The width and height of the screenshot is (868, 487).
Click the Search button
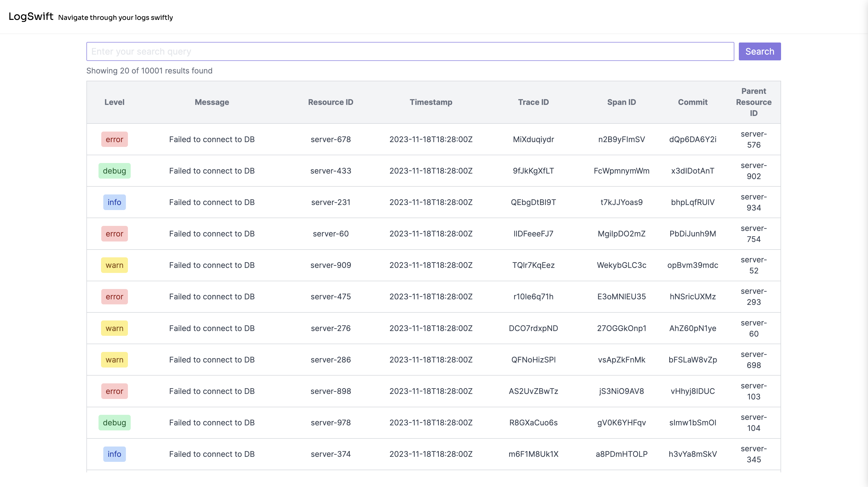coord(759,51)
